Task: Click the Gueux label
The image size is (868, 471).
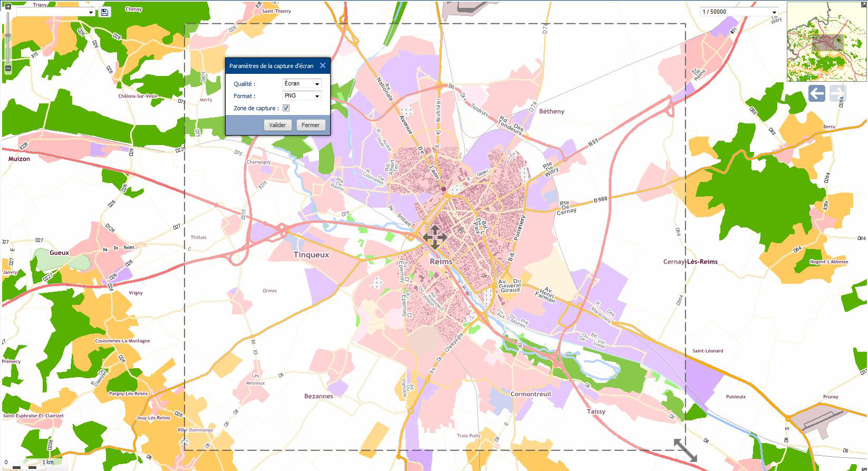Action: (x=59, y=253)
